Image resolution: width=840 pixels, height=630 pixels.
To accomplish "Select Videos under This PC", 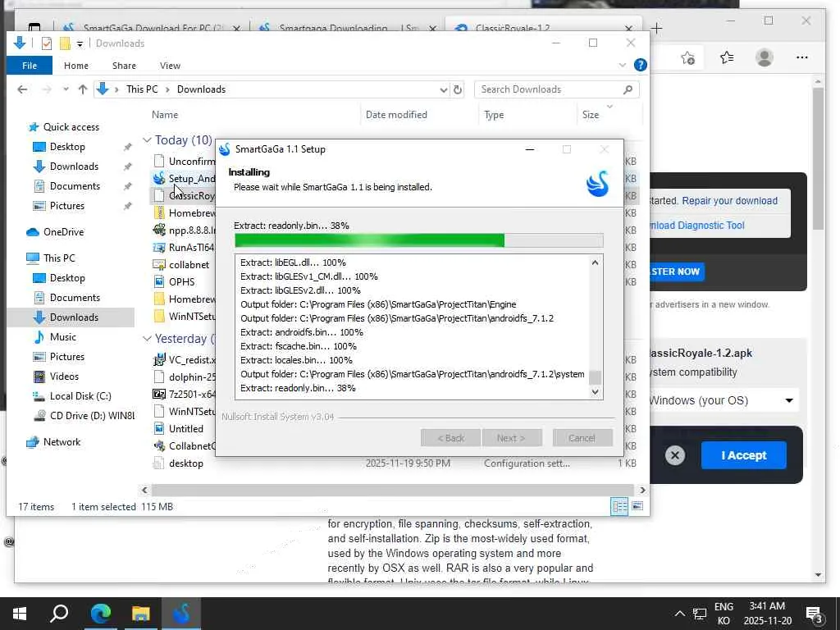I will coord(64,377).
